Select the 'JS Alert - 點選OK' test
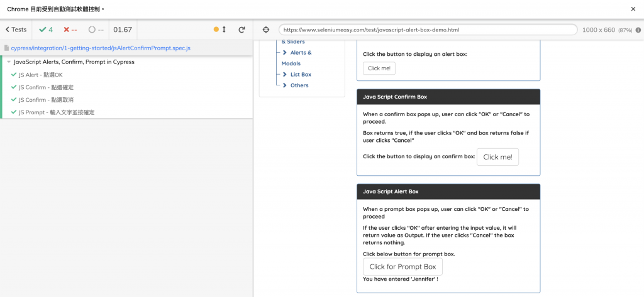Screen dimensions: 644x297 coord(41,75)
